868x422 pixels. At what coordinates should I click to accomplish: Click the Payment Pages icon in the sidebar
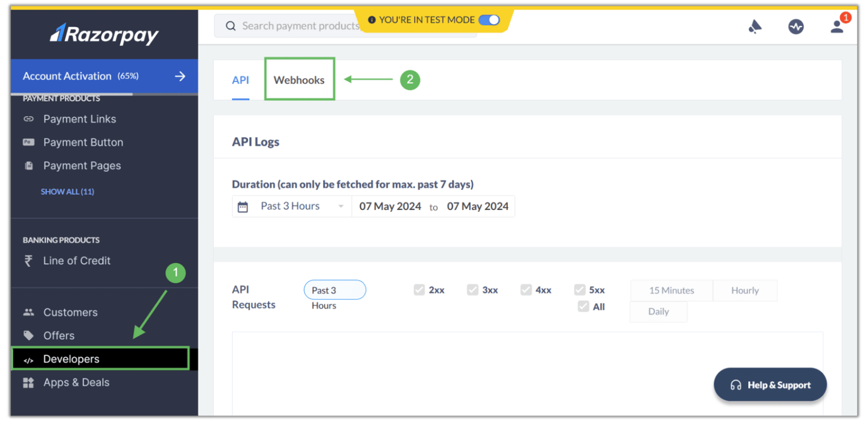[28, 165]
